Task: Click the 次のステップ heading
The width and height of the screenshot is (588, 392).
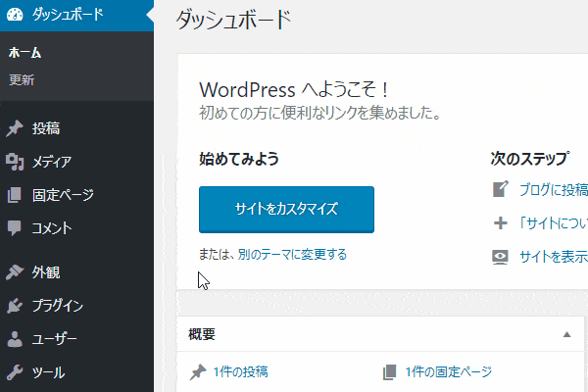Action: click(530, 159)
